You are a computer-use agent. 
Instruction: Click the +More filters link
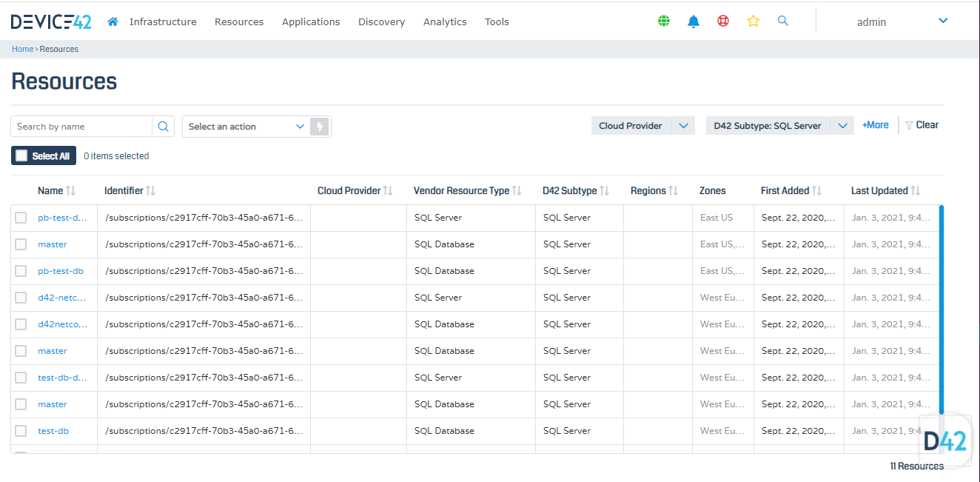pyautogui.click(x=875, y=125)
